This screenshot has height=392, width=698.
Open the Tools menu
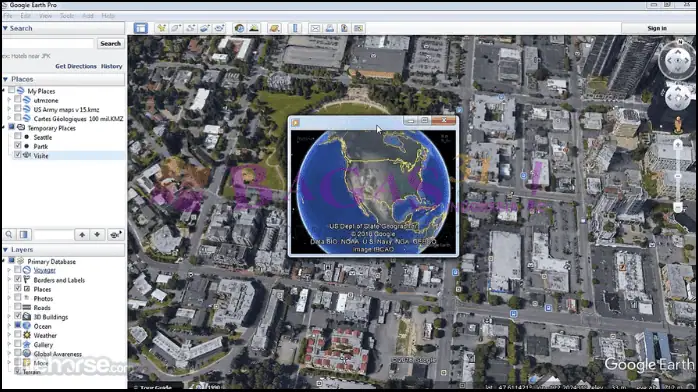click(67, 16)
